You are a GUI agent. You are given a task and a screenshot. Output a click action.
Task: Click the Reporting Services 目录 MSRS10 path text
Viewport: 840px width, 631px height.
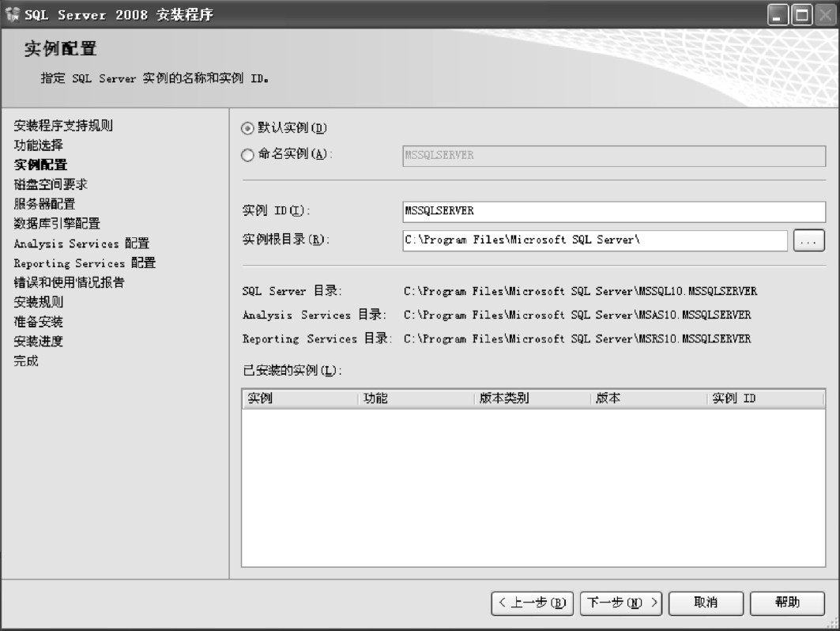click(578, 338)
